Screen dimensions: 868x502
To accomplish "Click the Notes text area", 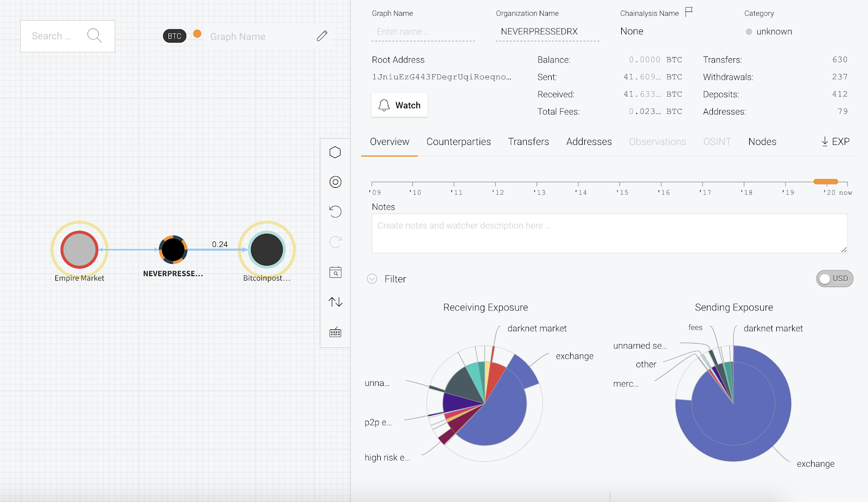I will [609, 233].
